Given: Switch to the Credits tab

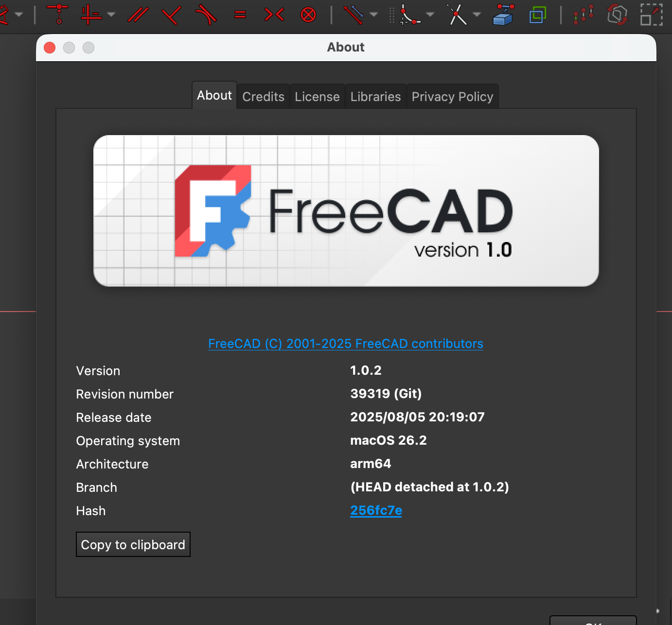Looking at the screenshot, I should tap(263, 97).
